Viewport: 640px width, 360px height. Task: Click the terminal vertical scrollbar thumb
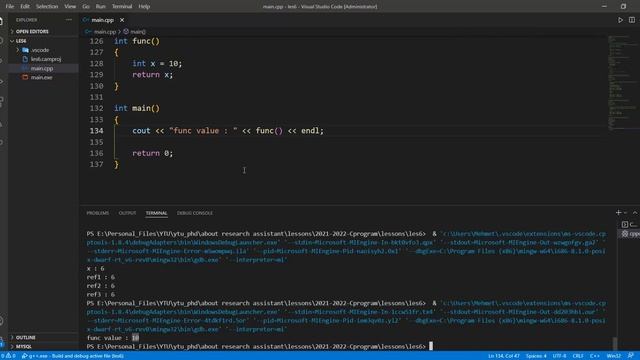coord(615,343)
